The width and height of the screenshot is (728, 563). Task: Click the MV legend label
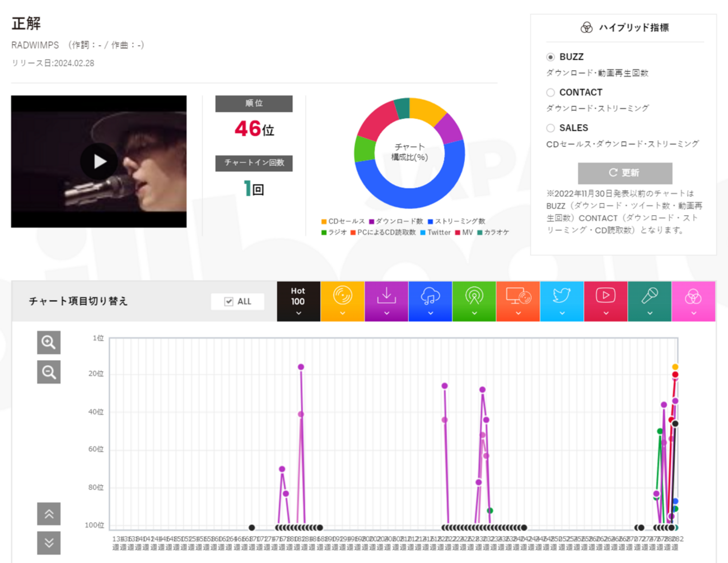(x=468, y=232)
